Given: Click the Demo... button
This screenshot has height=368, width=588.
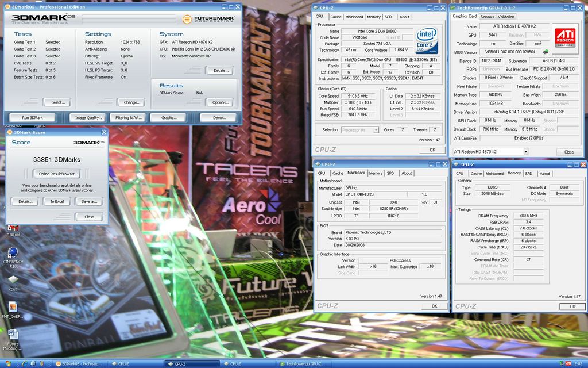Looking at the screenshot, I should pyautogui.click(x=219, y=118).
